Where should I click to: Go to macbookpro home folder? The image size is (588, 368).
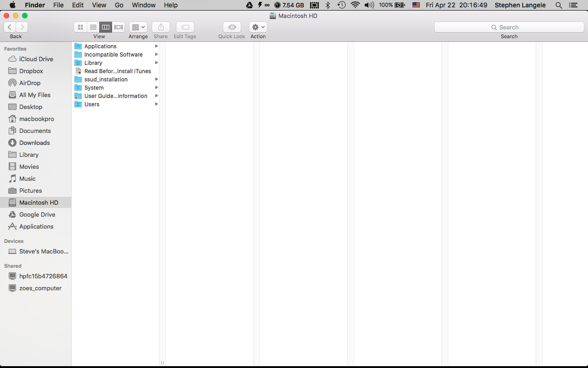(x=36, y=119)
